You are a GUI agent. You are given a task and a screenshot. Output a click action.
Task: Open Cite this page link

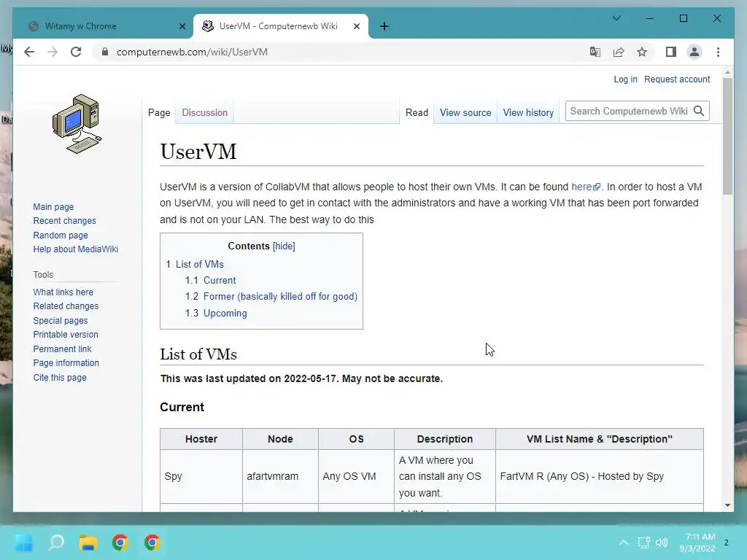60,377
